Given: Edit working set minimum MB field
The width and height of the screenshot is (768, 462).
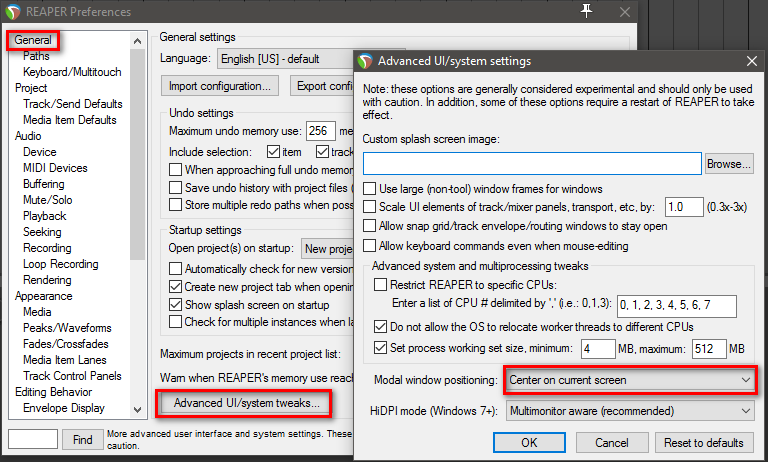Looking at the screenshot, I should point(598,349).
